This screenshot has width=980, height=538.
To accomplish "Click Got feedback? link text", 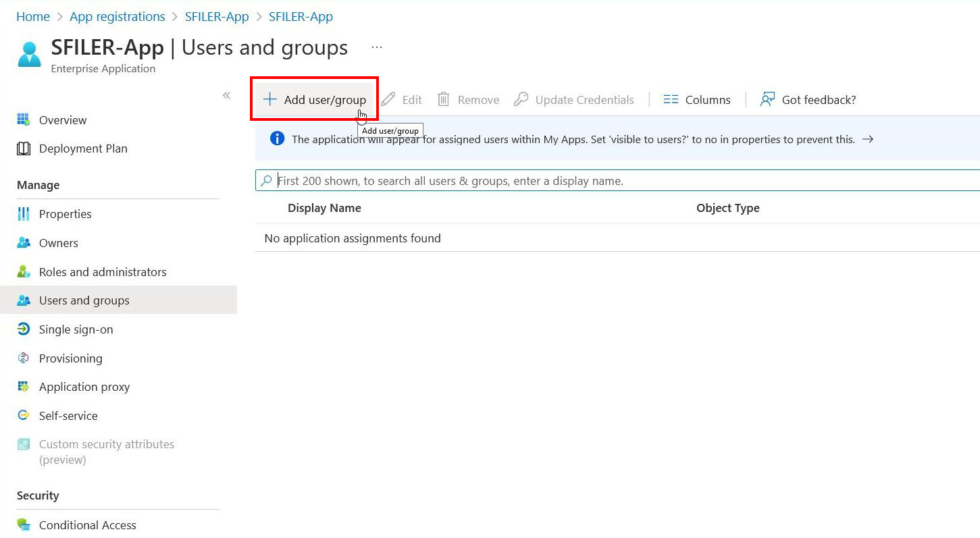I will (819, 100).
